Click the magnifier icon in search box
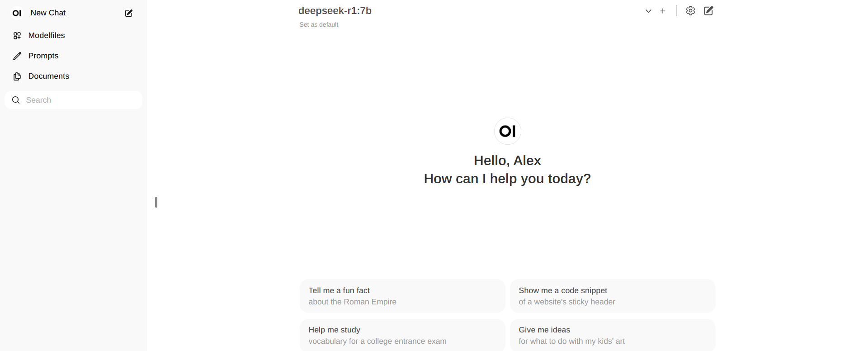Image resolution: width=868 pixels, height=351 pixels. tap(16, 100)
